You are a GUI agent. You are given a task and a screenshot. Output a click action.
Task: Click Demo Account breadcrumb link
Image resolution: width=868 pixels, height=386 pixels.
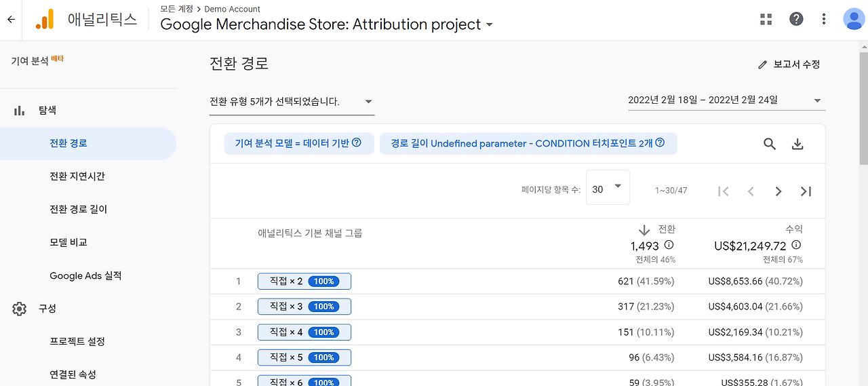pyautogui.click(x=233, y=9)
